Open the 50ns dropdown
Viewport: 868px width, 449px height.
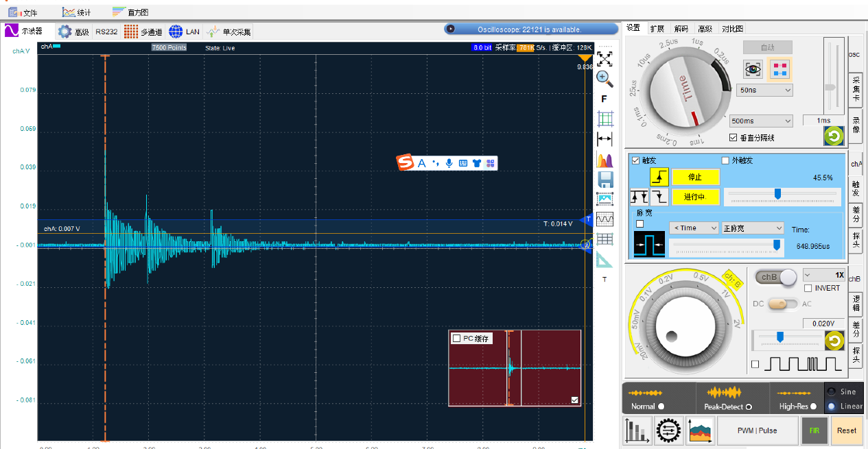click(765, 90)
